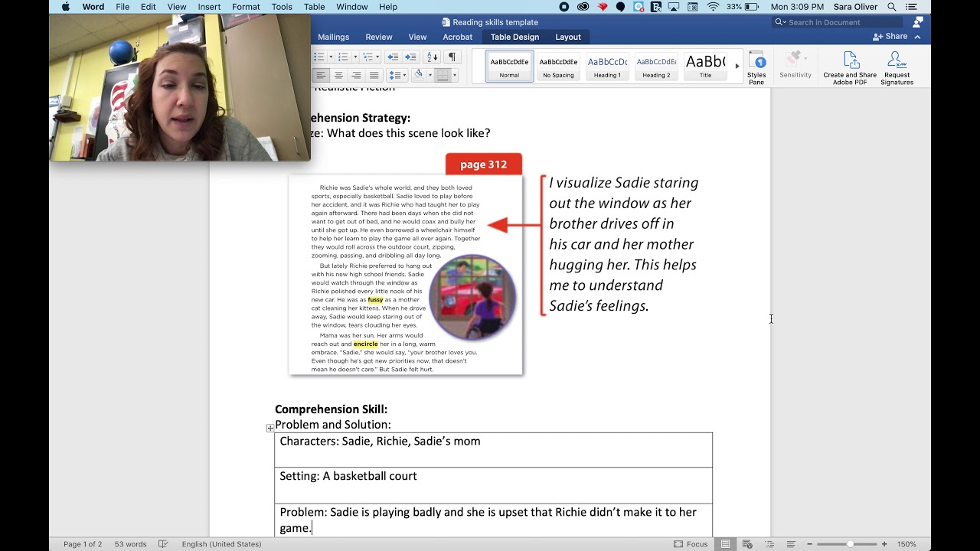The height and width of the screenshot is (551, 980).
Task: Open the comments icon in title bar
Action: (917, 22)
